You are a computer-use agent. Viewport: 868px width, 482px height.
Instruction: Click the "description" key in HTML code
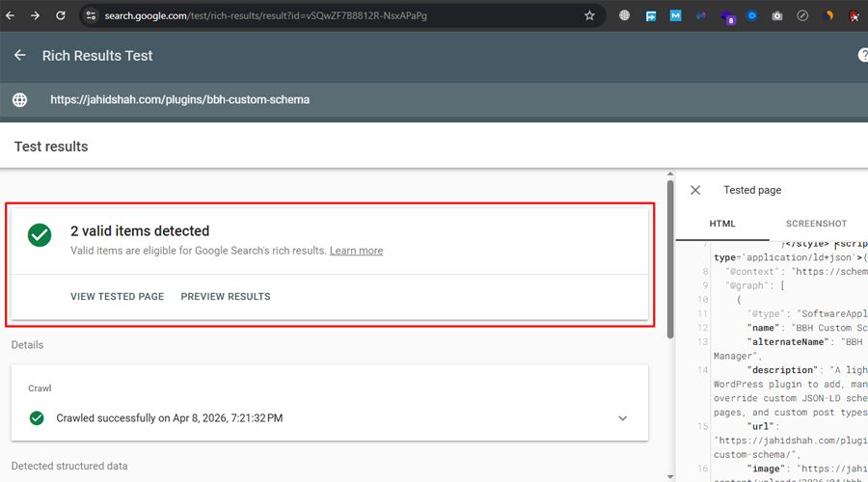[x=783, y=370]
